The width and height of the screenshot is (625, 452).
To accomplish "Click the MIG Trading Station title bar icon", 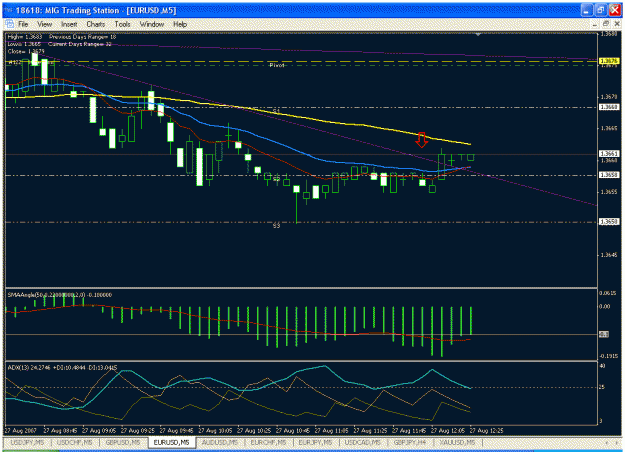I will point(9,10).
